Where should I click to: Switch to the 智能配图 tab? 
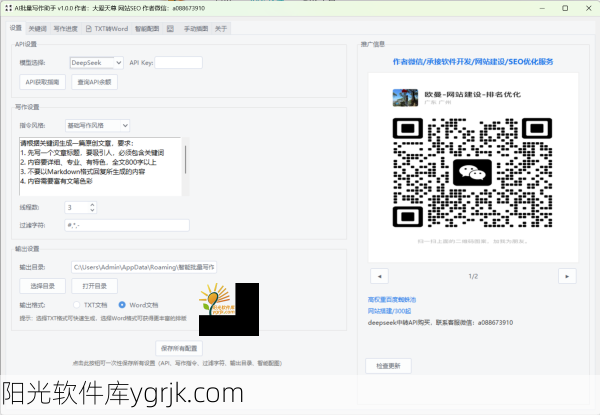(x=147, y=29)
